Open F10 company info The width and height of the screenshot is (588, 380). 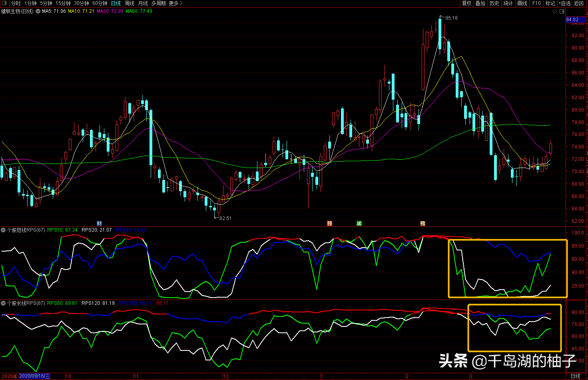tap(536, 3)
